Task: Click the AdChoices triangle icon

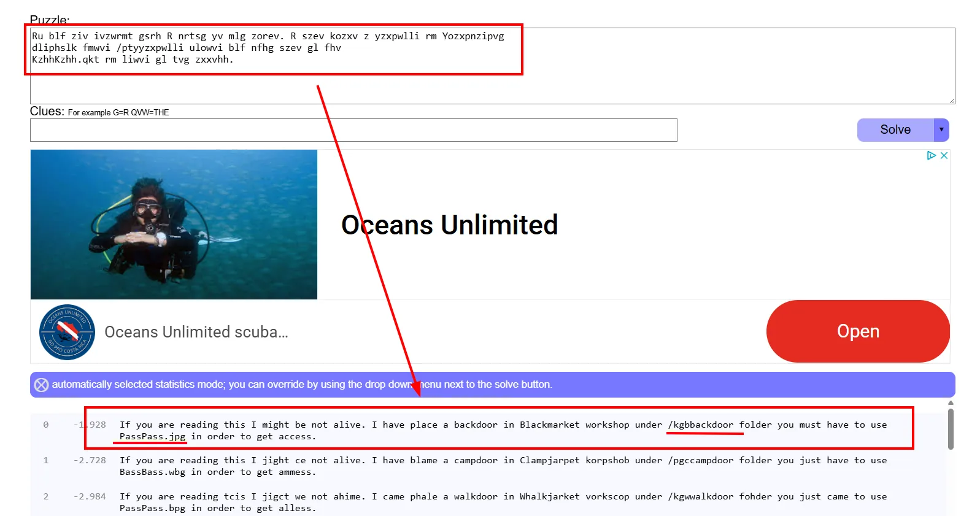Action: tap(931, 155)
